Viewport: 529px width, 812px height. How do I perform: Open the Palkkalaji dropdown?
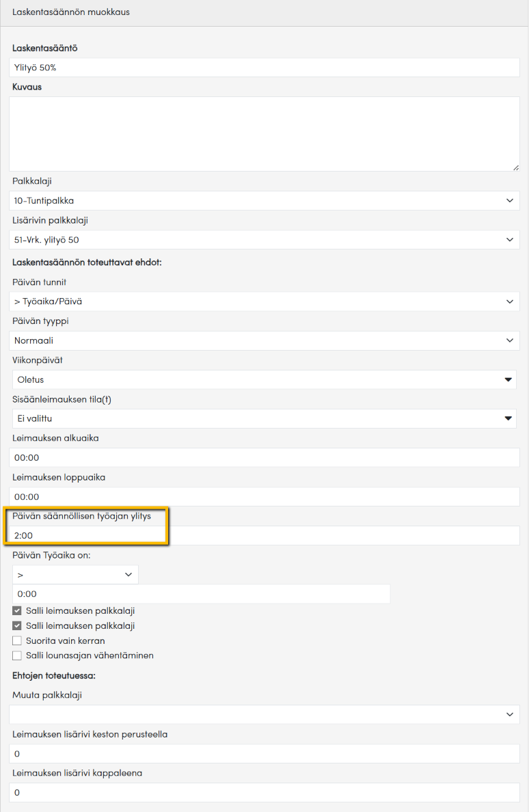point(264,201)
